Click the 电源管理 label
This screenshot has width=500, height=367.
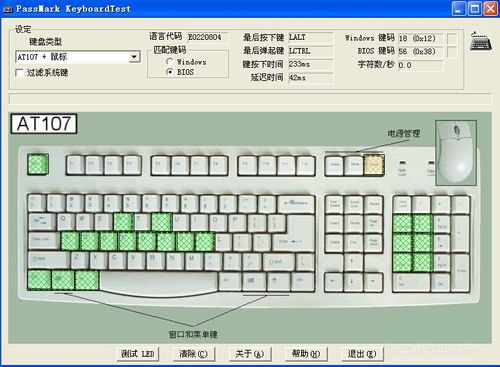pyautogui.click(x=404, y=134)
